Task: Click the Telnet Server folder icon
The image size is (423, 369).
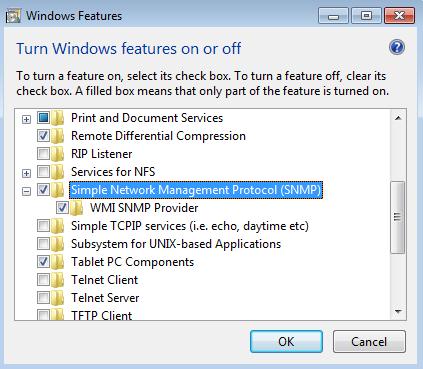Action: (57, 298)
